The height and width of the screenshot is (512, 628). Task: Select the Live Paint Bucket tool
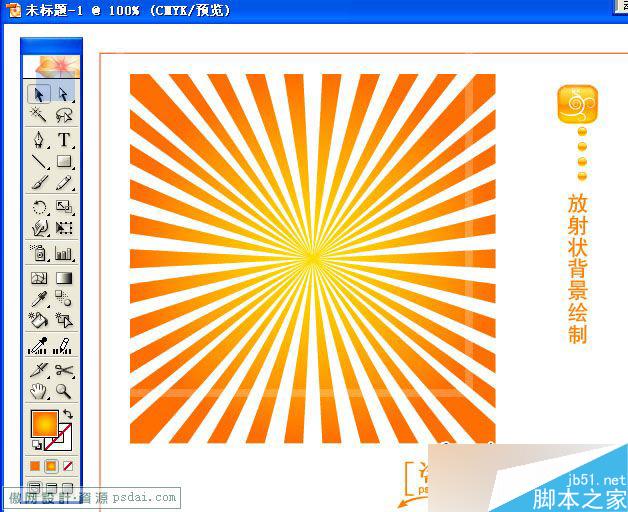pos(39,320)
